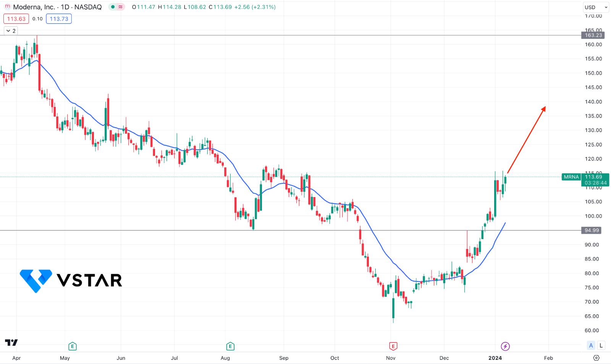Toggle log scale L button
Screen dimensions: 611x364
point(601,346)
